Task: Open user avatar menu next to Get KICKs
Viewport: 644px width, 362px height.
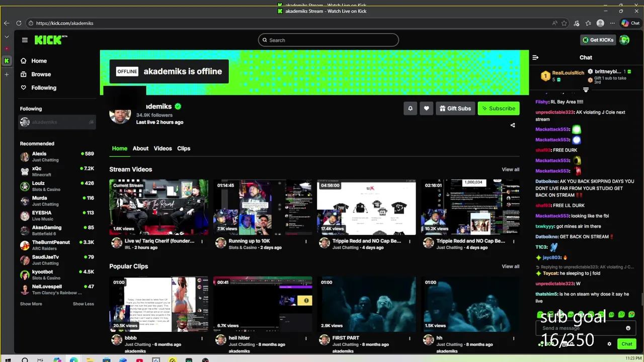Action: point(624,40)
